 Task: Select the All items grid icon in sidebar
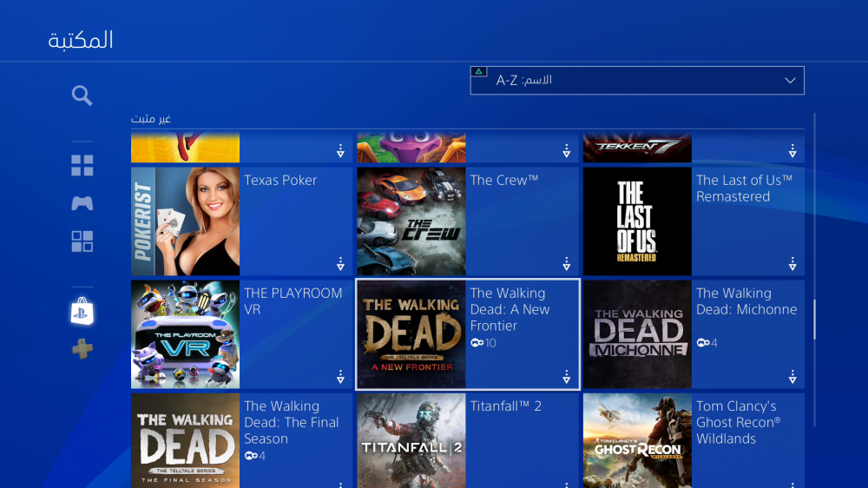[x=82, y=165]
